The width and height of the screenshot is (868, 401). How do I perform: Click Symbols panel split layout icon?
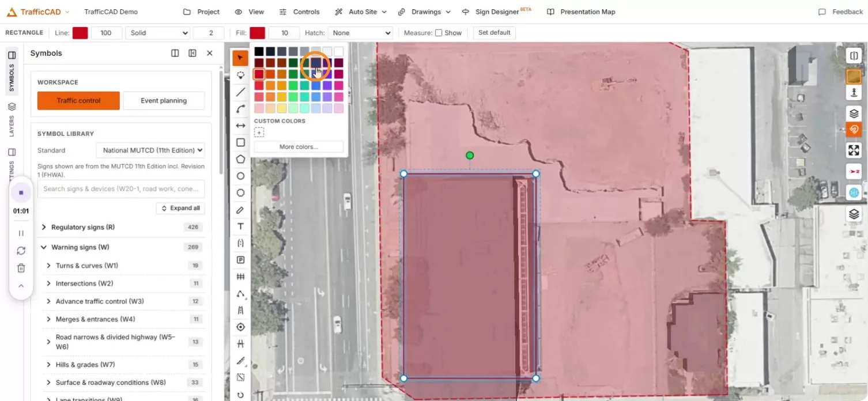[175, 53]
